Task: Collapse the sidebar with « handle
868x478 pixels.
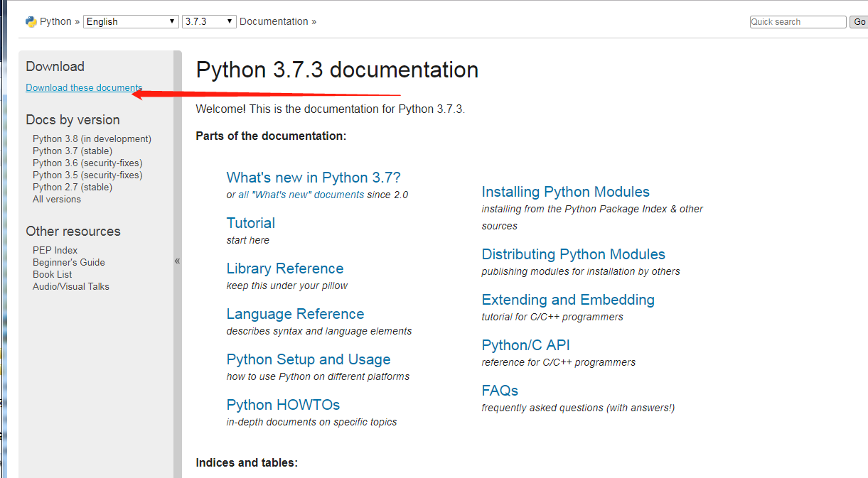Action: click(x=177, y=261)
